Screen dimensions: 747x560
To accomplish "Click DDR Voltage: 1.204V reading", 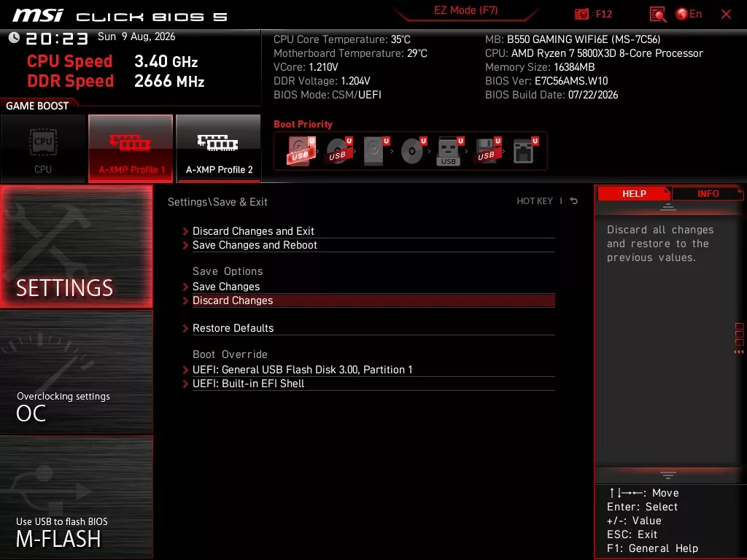I will [322, 81].
